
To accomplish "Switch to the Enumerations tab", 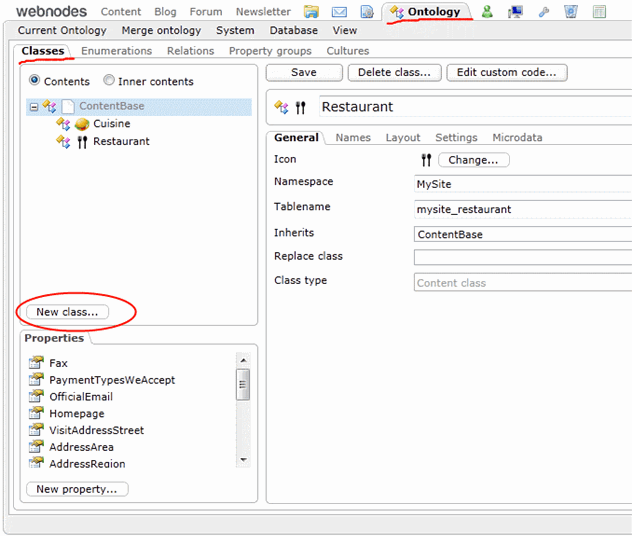I will coord(116,51).
